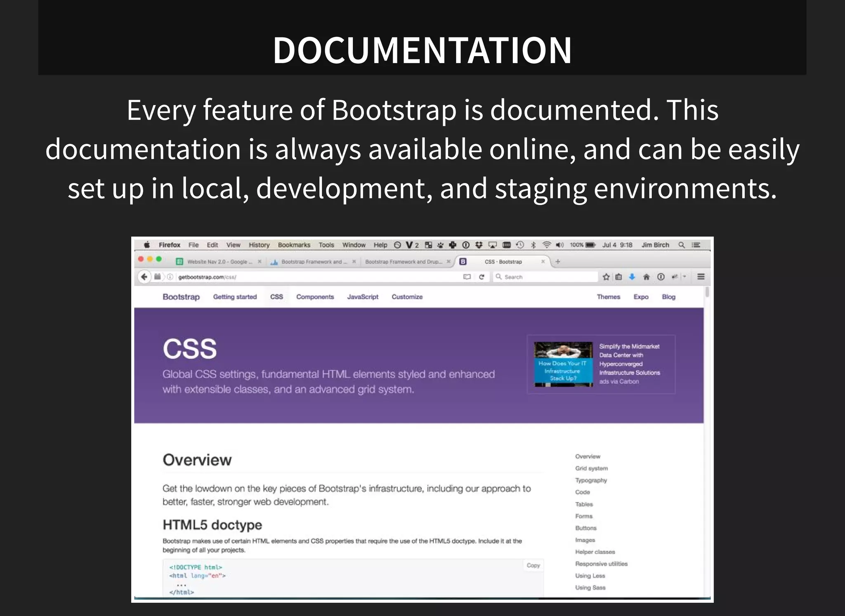This screenshot has height=616, width=845.
Task: Open Dropbox menu bar icon
Action: (479, 245)
